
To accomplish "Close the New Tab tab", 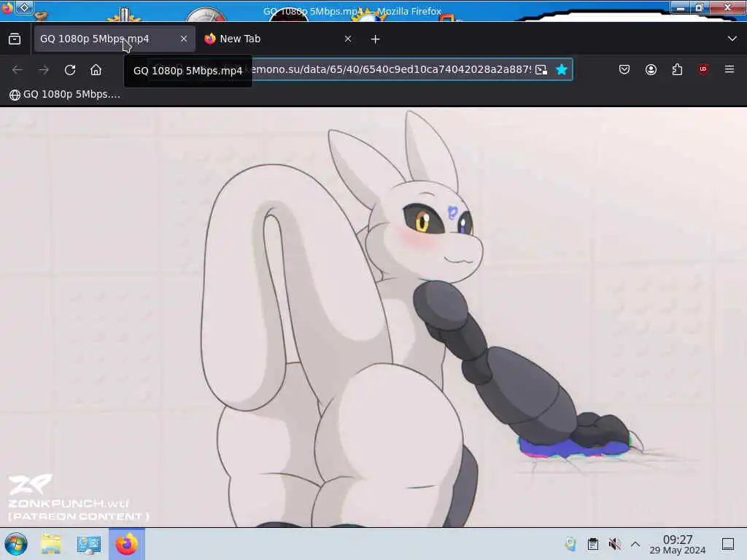I will [x=348, y=39].
